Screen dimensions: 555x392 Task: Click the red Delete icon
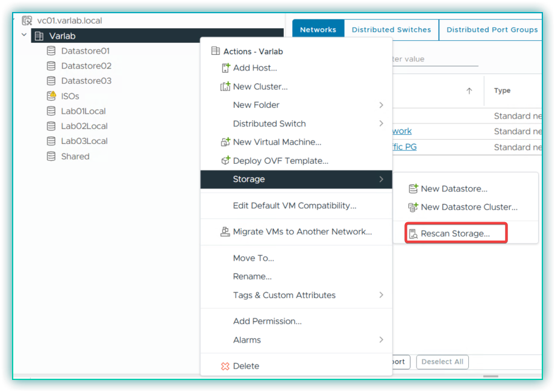(225, 366)
